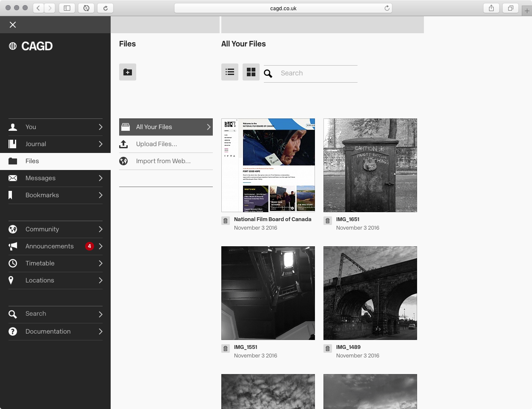This screenshot has height=409, width=532.
Task: Expand the You menu chevron
Action: [x=100, y=127]
